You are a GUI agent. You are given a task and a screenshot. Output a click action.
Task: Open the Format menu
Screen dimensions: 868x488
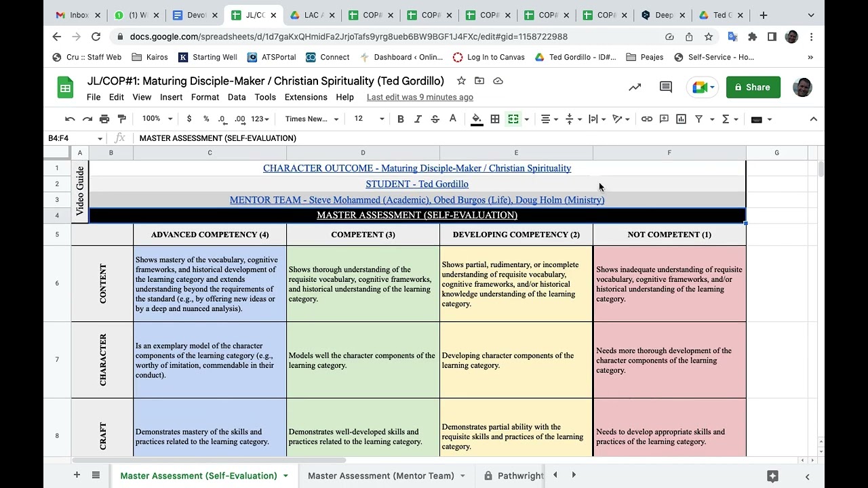click(x=205, y=97)
